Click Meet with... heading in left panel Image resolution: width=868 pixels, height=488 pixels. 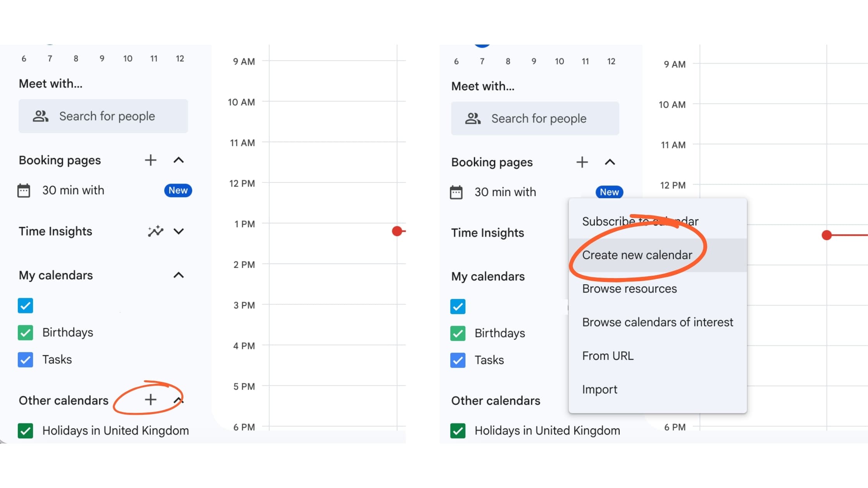coord(51,84)
